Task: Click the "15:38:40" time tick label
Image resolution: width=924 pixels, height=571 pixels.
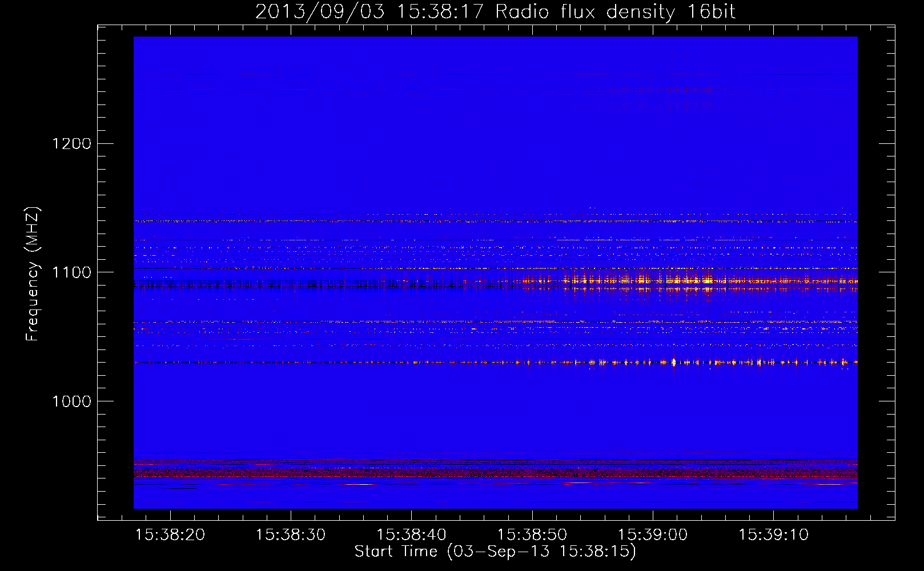Action: 411,535
